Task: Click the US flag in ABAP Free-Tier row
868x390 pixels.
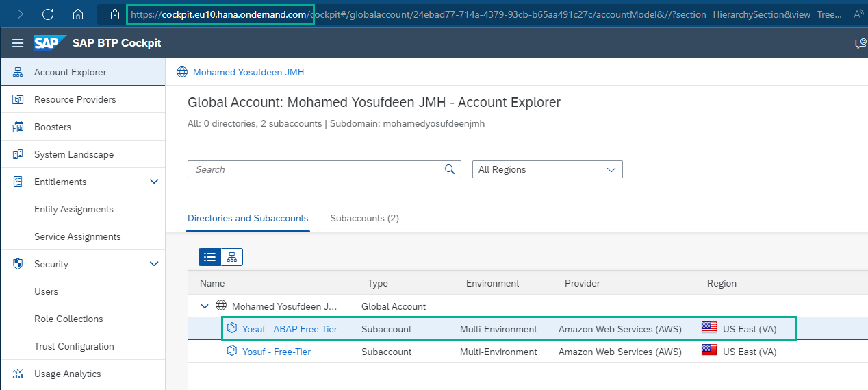Action: point(709,328)
